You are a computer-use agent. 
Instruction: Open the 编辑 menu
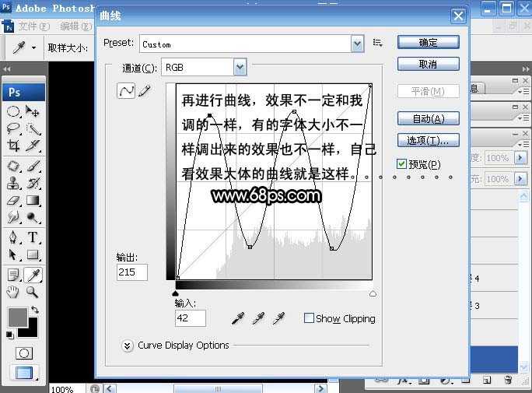[x=76, y=26]
